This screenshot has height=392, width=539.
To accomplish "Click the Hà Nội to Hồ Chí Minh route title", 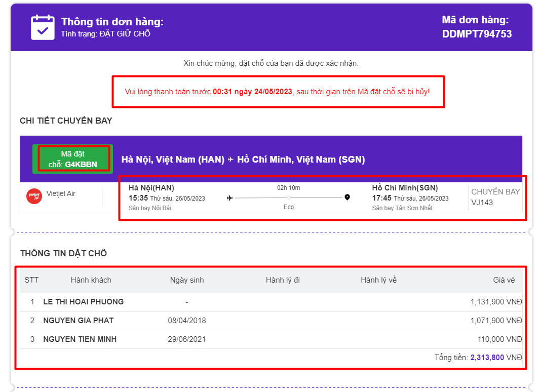I will coord(243,160).
